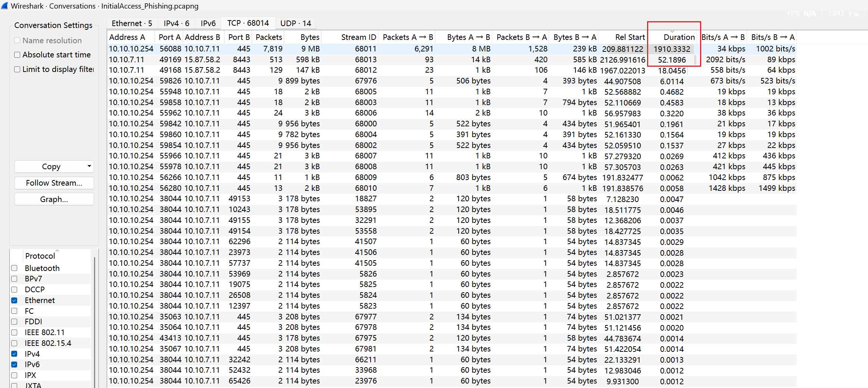Enable the FC protocol checkbox

[14, 311]
